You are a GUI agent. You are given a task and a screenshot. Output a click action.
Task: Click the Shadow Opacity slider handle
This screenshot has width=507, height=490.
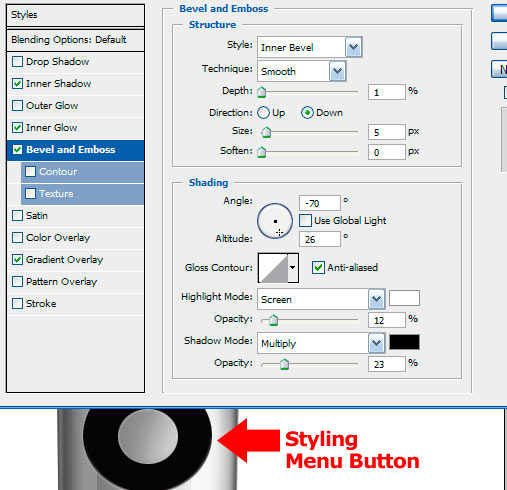(x=284, y=364)
